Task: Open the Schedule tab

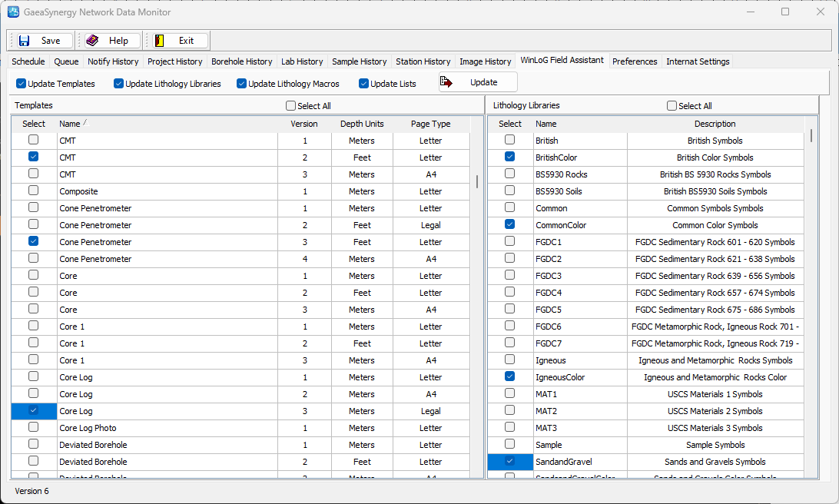Action: pyautogui.click(x=28, y=61)
